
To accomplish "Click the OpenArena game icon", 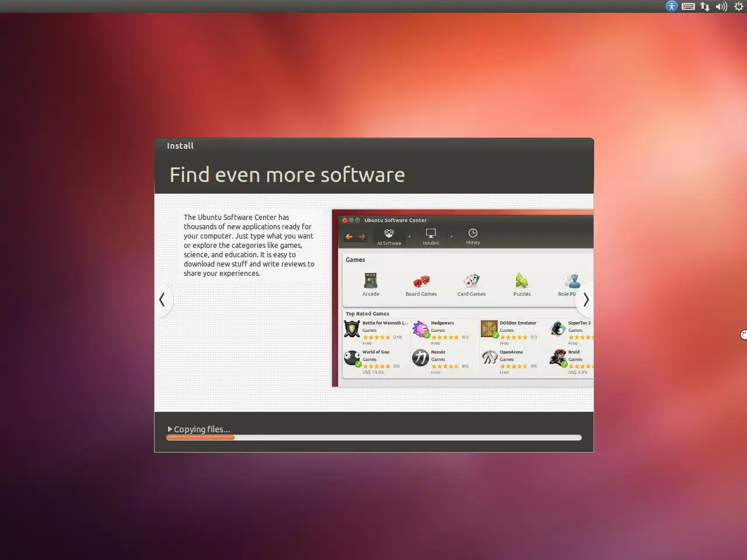I will 489,358.
